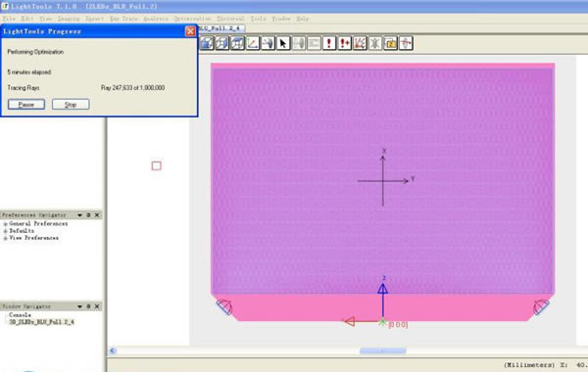This screenshot has width=588, height=372.
Task: Click the 'Performing Optimization' label
Action: (35, 52)
